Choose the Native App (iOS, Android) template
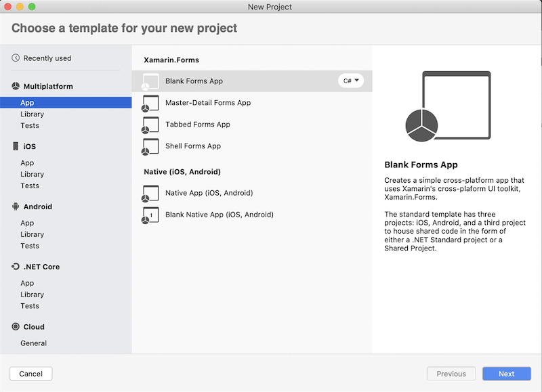Viewport: 542px width, 392px height. (x=252, y=193)
